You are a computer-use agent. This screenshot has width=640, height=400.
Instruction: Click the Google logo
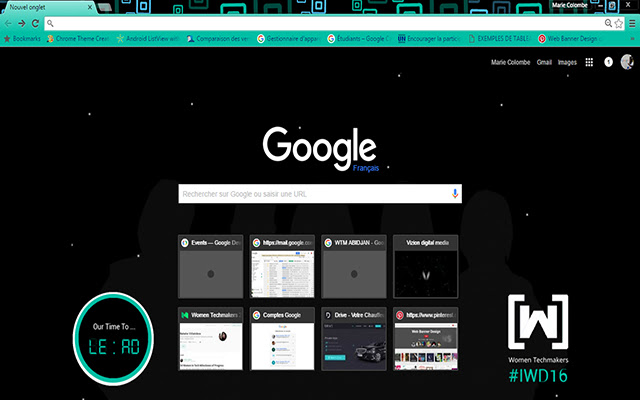pos(320,148)
